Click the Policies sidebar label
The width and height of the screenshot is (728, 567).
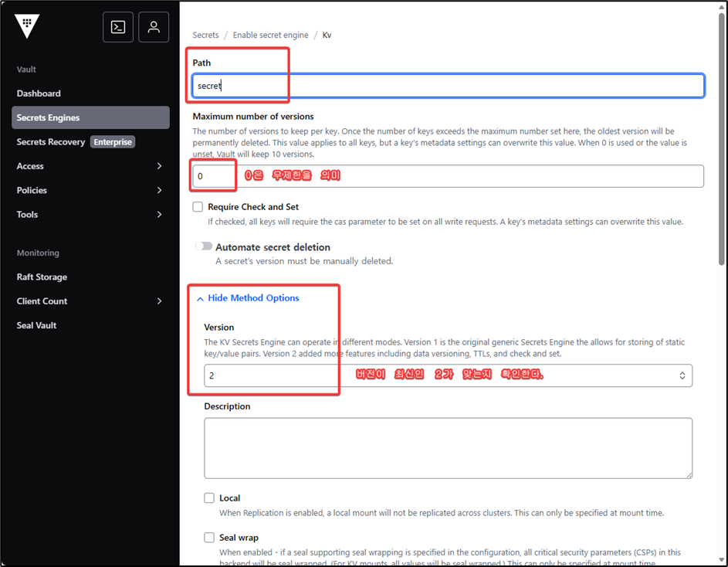[32, 190]
